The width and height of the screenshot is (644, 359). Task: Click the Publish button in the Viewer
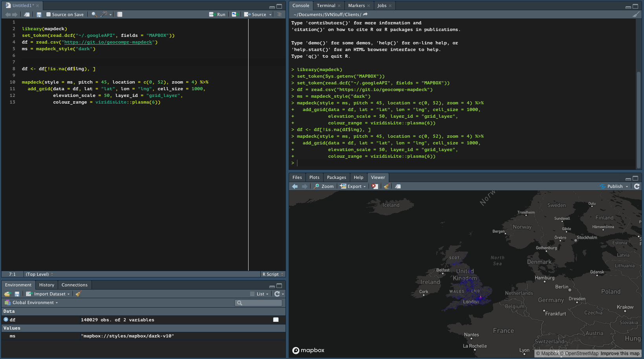tap(615, 186)
